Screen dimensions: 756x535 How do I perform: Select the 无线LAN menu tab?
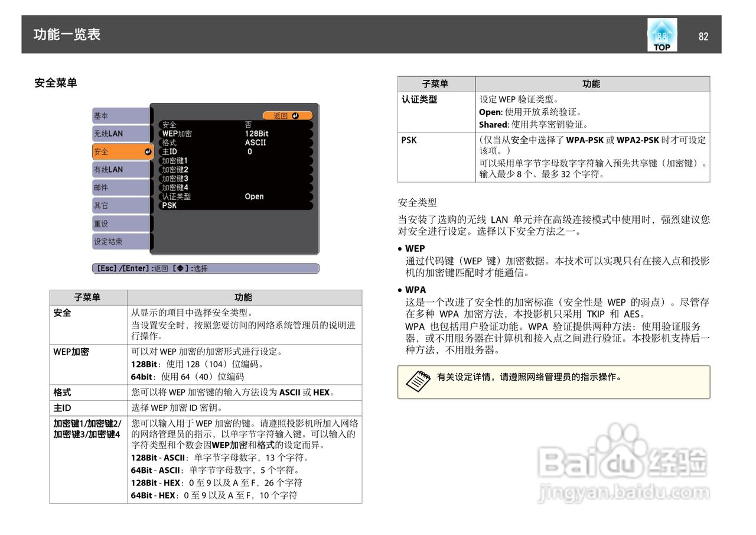tap(120, 134)
